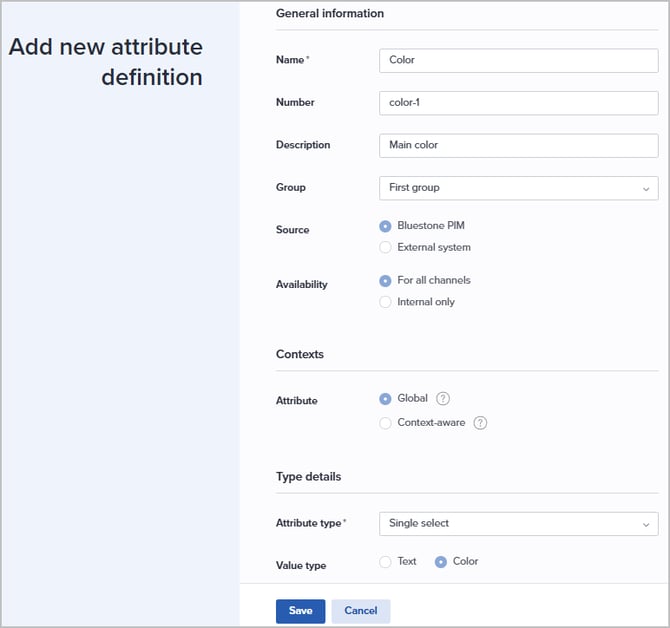The width and height of the screenshot is (670, 628).
Task: Click the chevron arrow in Attribute type field
Action: [645, 523]
